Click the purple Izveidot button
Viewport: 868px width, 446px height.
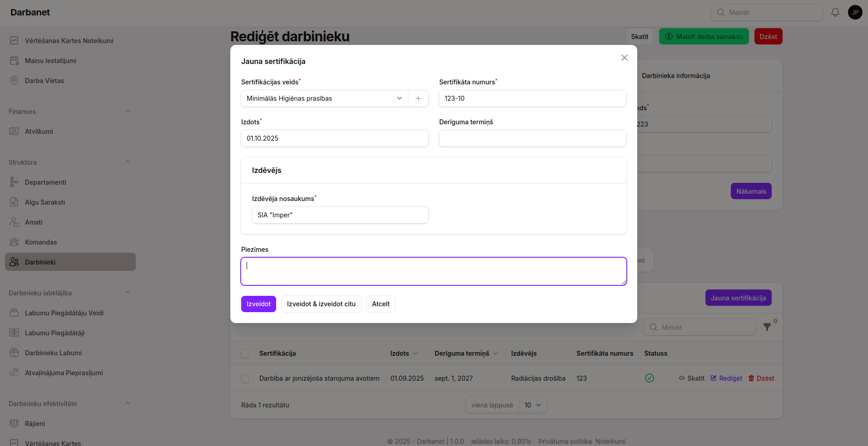tap(258, 304)
